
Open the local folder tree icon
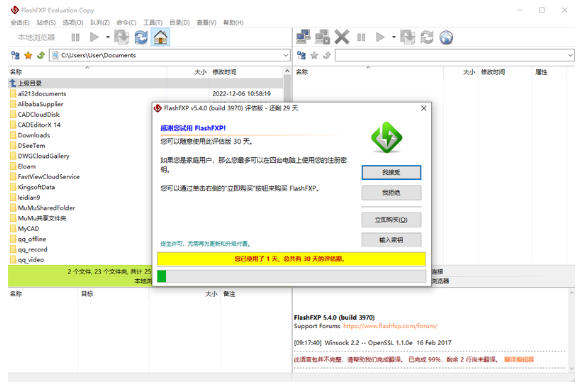[15, 55]
